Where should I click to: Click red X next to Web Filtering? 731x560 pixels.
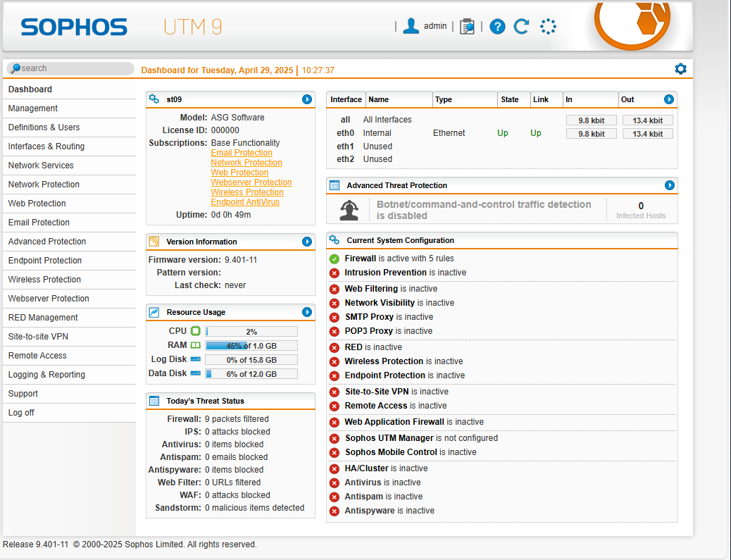[x=335, y=289]
